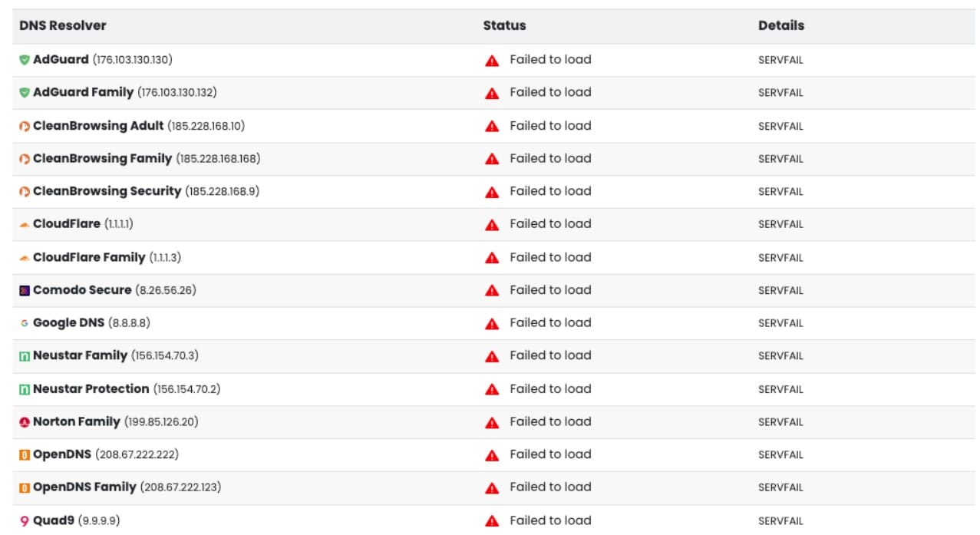Click SERVFAIL detail in AdGuard 176.103.130.130 row
Viewport: 980px width, 535px height.
tap(780, 61)
